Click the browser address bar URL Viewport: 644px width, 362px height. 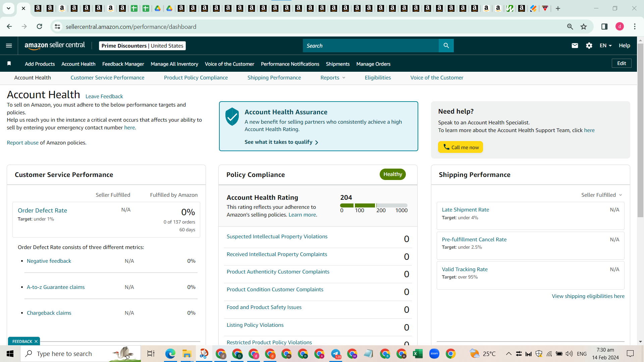131,27
